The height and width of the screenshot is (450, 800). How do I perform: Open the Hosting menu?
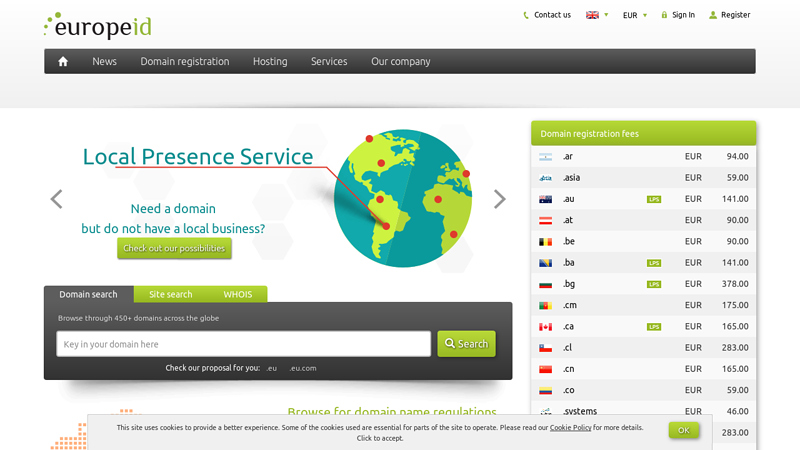click(x=270, y=61)
